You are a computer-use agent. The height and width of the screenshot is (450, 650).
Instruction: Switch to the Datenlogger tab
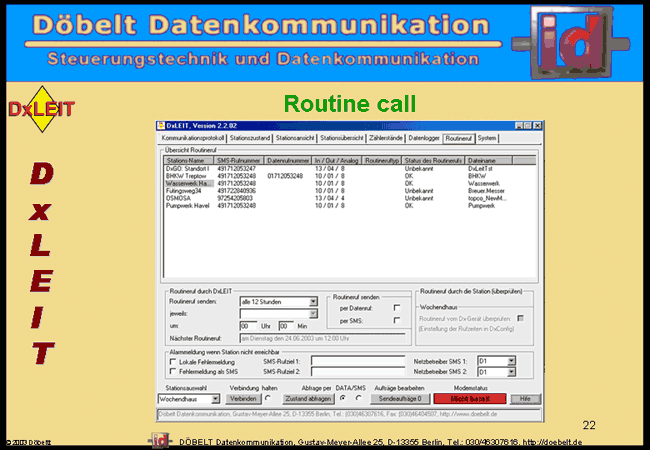click(x=424, y=138)
